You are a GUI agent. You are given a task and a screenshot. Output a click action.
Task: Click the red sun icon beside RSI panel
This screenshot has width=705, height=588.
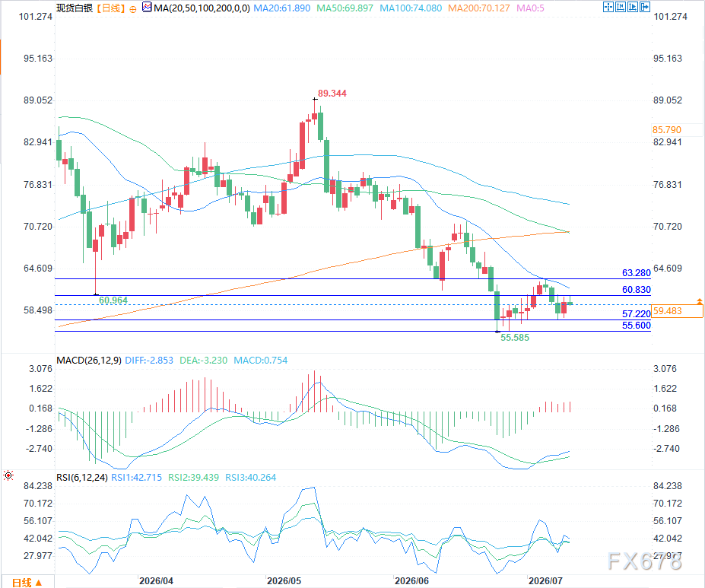(8, 475)
